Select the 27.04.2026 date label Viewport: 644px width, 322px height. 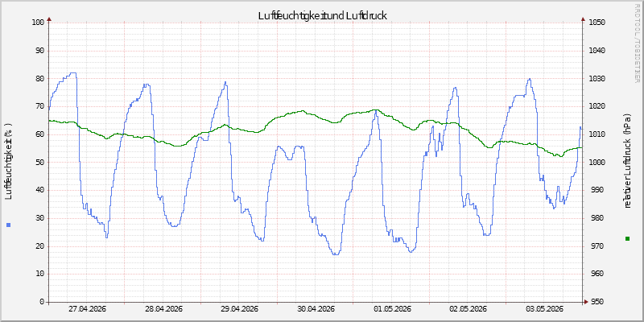click(87, 309)
